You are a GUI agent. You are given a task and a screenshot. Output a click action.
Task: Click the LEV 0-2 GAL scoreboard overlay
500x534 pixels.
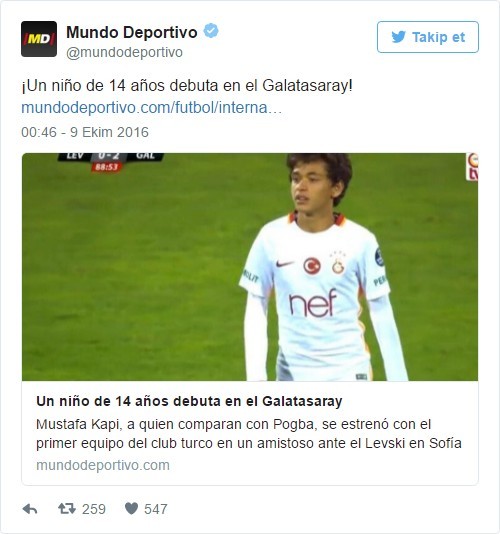click(111, 162)
